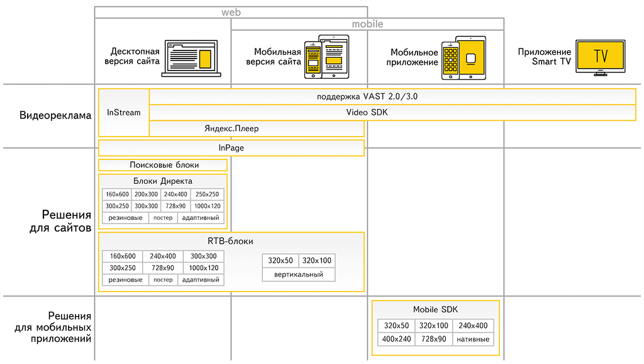Click the Smart TV screen icon
Viewport: 644px width, 364px height.
click(600, 57)
